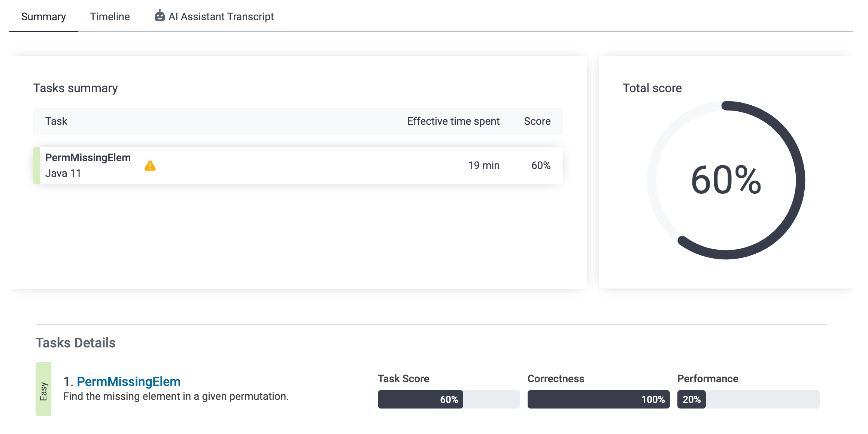Click the robot icon beside AI Assistant Transcript
Image resolution: width=868 pixels, height=434 pixels.
[x=160, y=16]
